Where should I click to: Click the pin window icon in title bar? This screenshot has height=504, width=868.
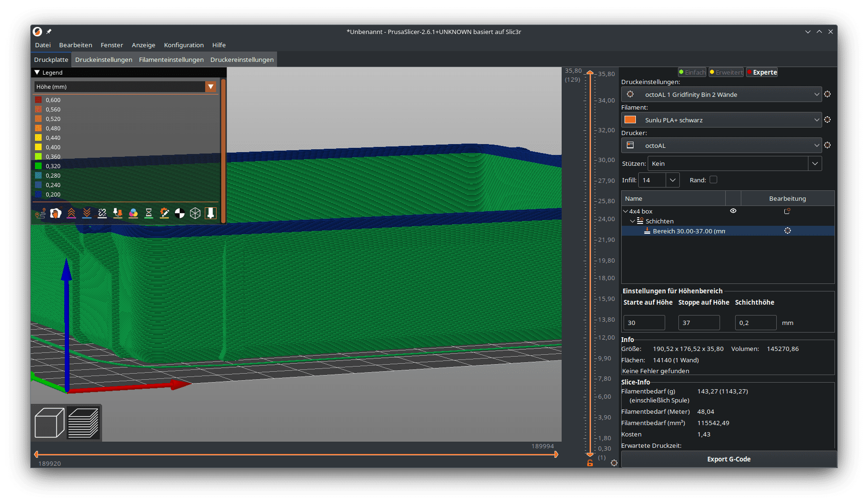point(49,32)
